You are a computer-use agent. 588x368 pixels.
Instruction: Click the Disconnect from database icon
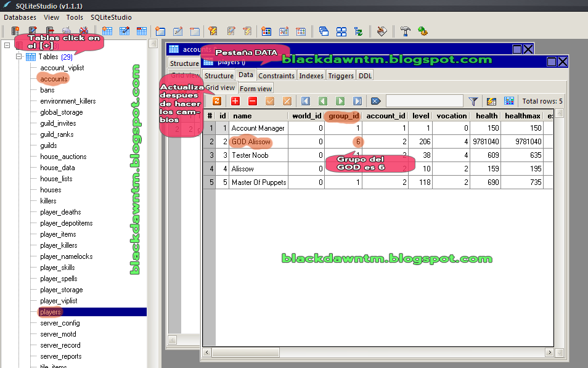point(84,31)
